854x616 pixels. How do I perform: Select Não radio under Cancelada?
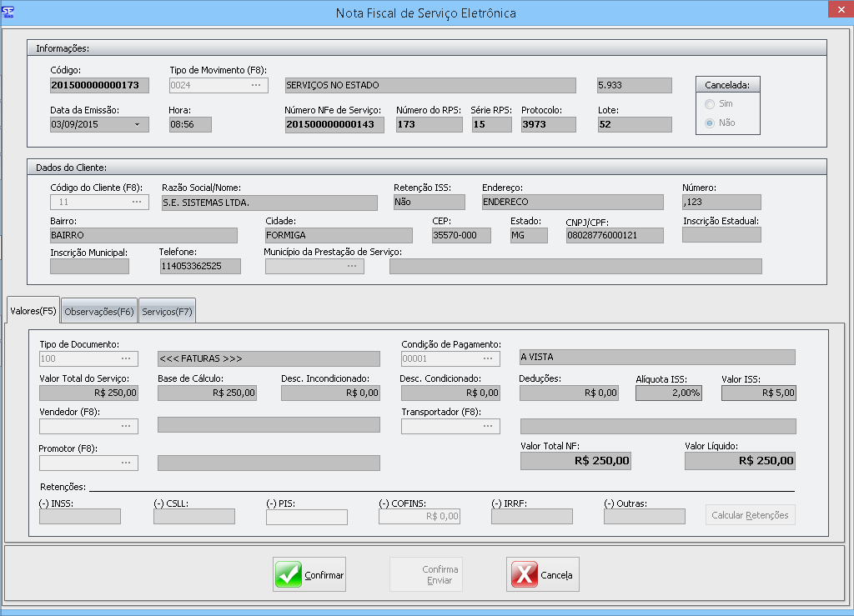710,123
